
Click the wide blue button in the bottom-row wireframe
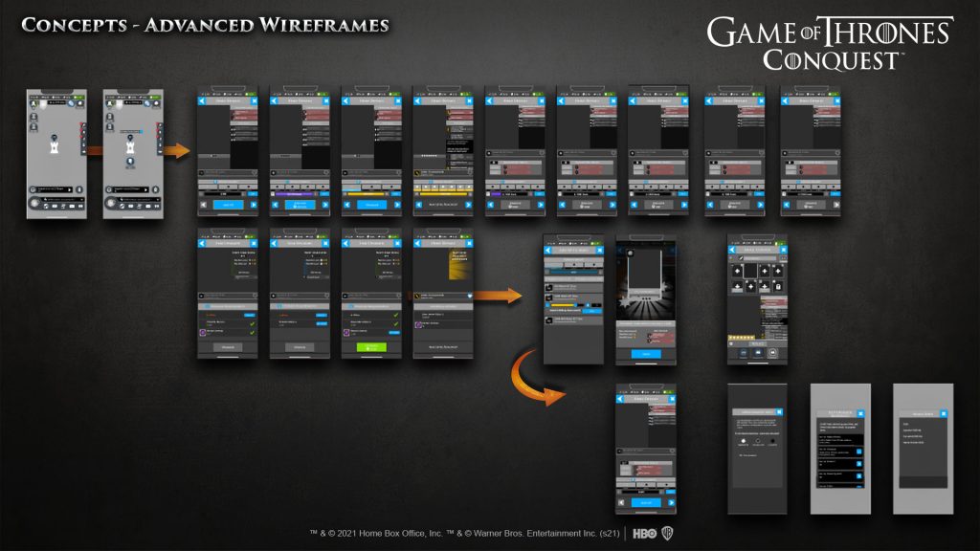[646, 503]
